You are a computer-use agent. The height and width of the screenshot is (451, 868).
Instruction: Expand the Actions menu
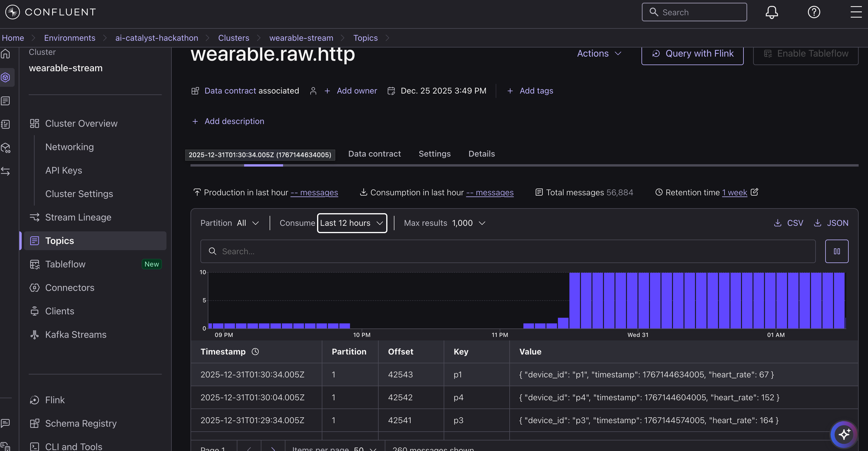click(599, 54)
